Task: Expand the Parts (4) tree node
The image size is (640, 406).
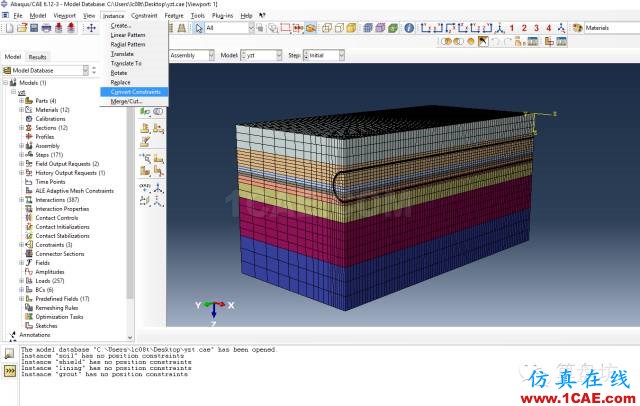Action: pyautogui.click(x=21, y=100)
